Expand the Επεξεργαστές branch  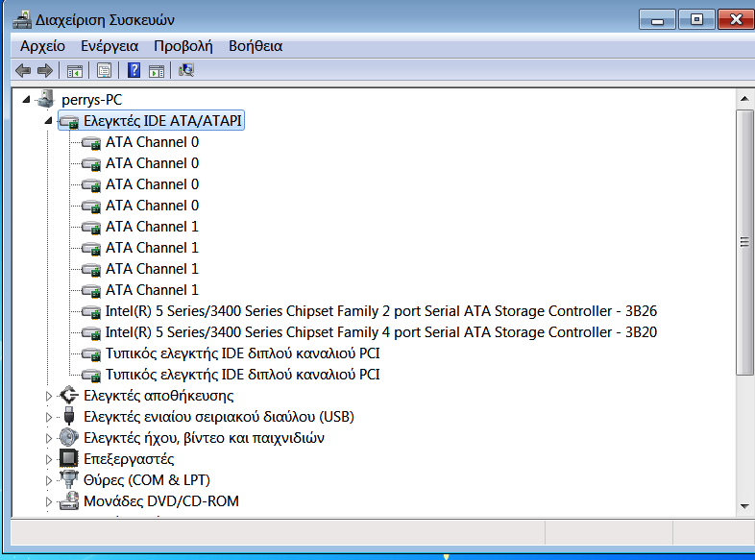pyautogui.click(x=48, y=459)
